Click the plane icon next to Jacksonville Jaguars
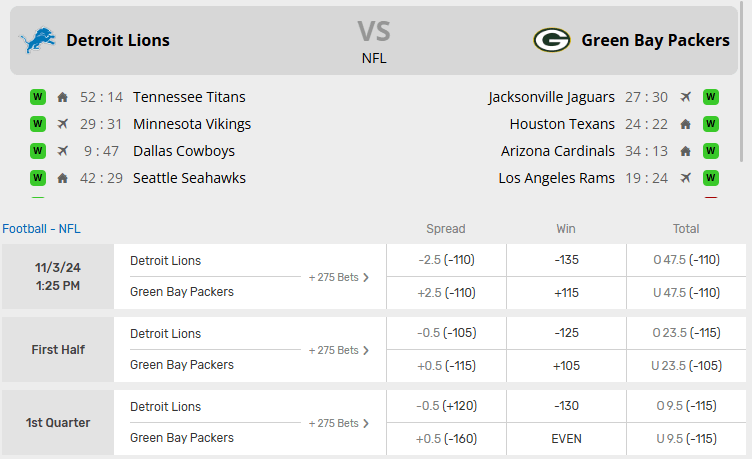Viewport: 752px width, 459px height. 685,97
